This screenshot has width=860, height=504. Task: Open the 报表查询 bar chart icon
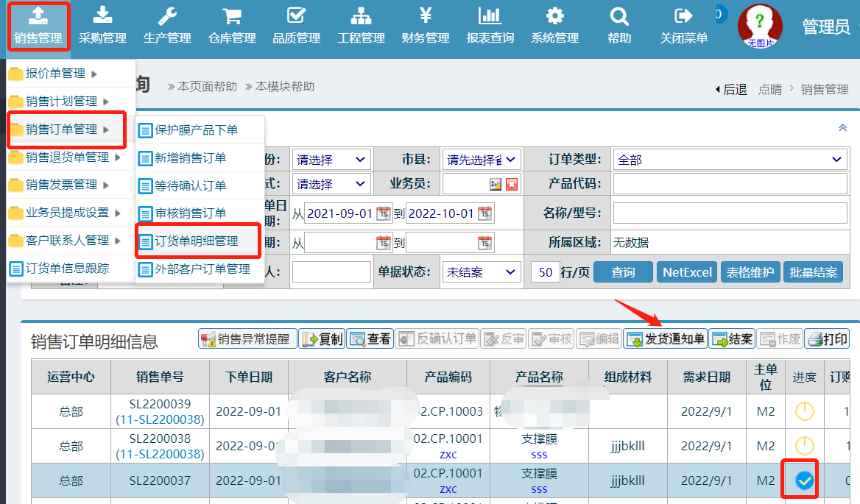[490, 16]
